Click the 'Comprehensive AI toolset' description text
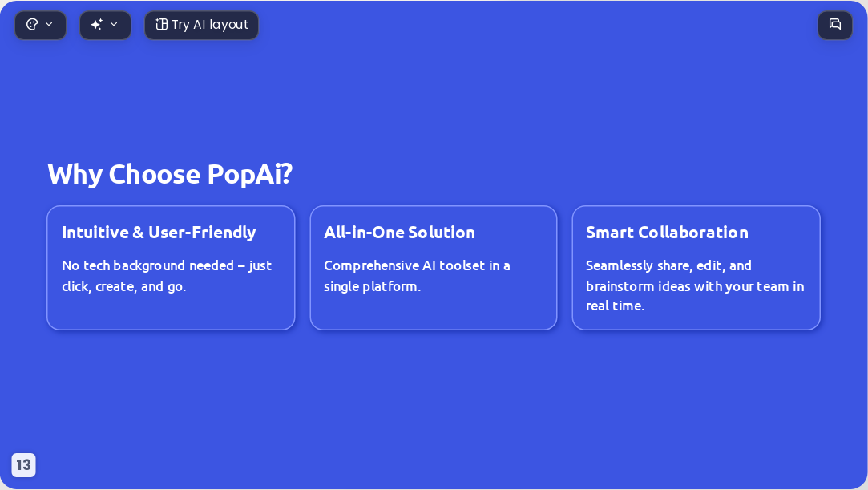 pos(417,276)
